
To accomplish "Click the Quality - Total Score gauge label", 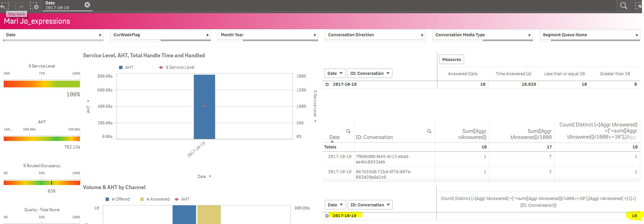I will point(42,210).
